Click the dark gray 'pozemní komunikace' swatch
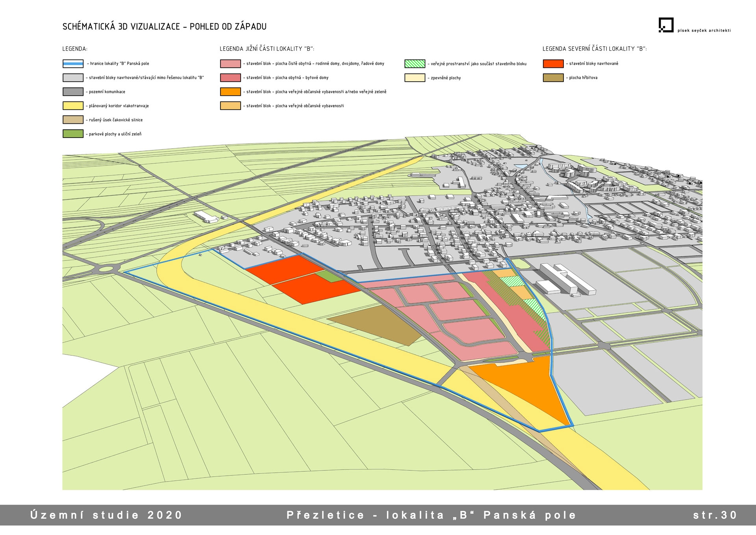The height and width of the screenshot is (535, 756). tap(73, 92)
